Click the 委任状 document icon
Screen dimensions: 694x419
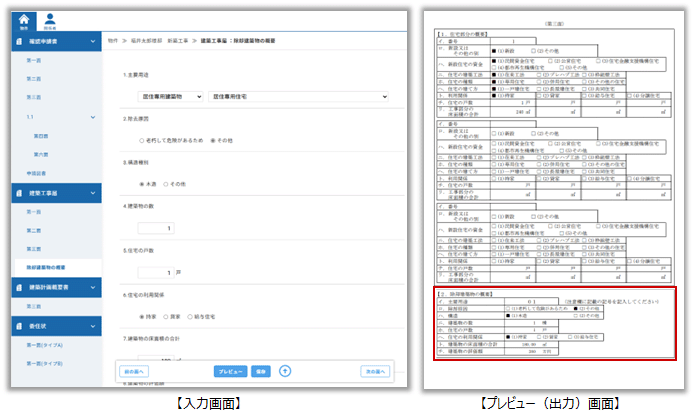pyautogui.click(x=19, y=326)
